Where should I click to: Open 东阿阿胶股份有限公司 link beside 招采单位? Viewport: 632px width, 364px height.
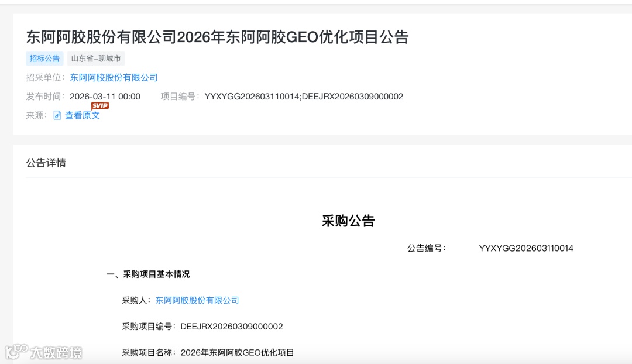point(114,77)
